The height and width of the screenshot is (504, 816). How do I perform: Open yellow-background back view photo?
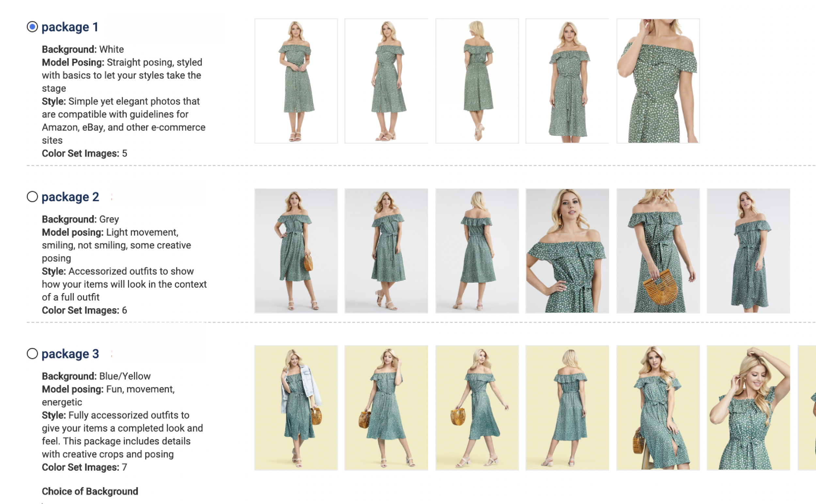pyautogui.click(x=567, y=408)
